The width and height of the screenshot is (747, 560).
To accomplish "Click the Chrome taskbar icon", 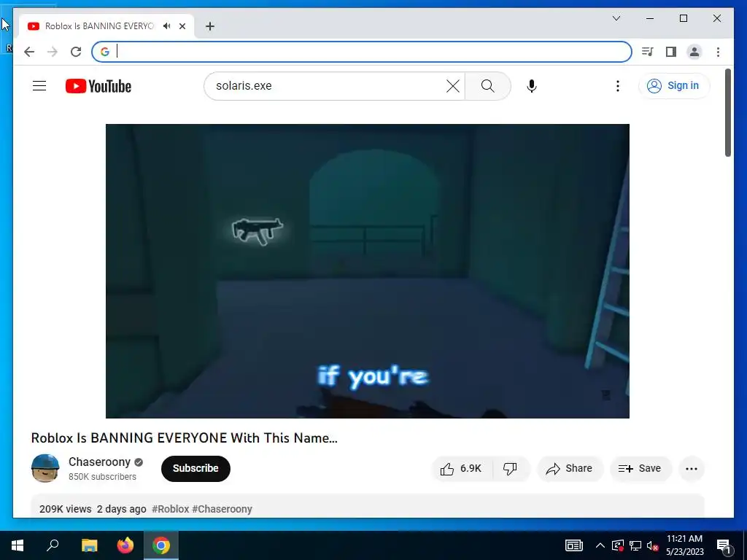I will click(x=161, y=545).
